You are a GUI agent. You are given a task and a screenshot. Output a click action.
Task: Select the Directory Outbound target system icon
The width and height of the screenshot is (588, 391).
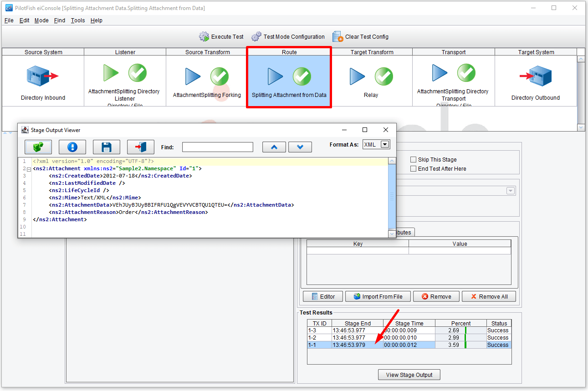pos(536,76)
